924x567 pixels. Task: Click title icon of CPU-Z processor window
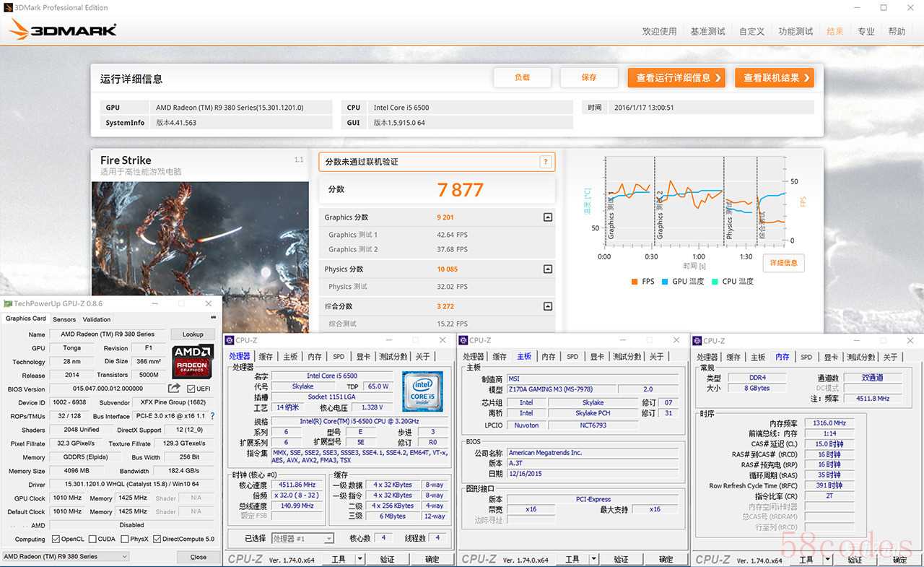point(230,340)
